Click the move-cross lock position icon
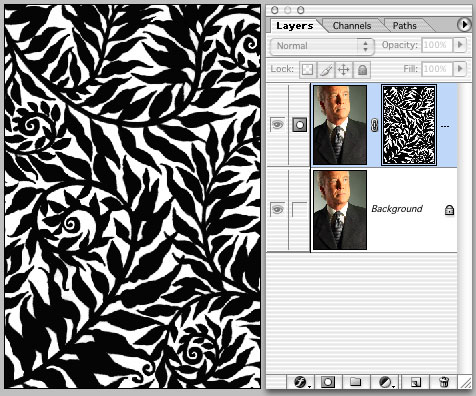476x396 pixels. click(343, 70)
